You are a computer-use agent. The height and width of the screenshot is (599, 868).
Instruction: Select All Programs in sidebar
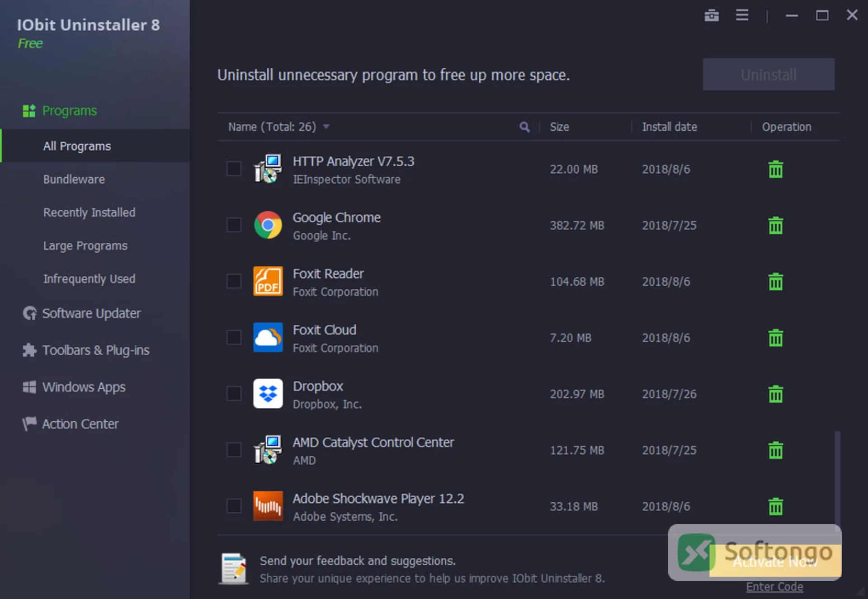95,146
